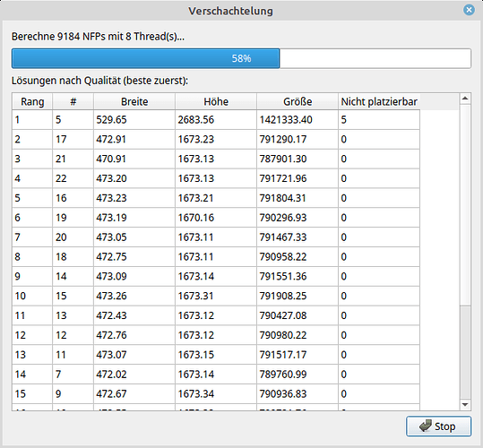Viewport: 483px width, 448px height.
Task: Select width value 472.91
Action: 134,139
